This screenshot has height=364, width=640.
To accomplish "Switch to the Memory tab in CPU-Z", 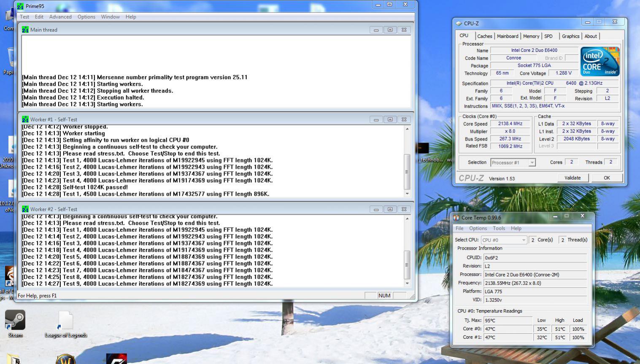I will (531, 36).
